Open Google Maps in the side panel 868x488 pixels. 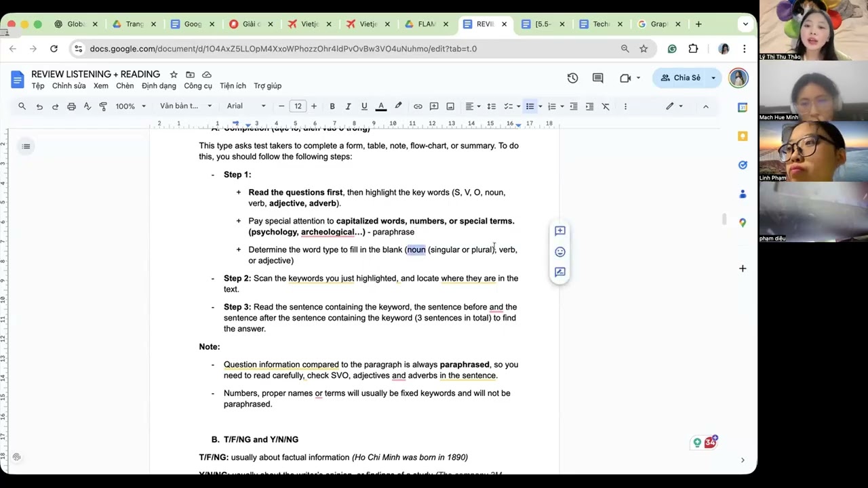point(743,222)
